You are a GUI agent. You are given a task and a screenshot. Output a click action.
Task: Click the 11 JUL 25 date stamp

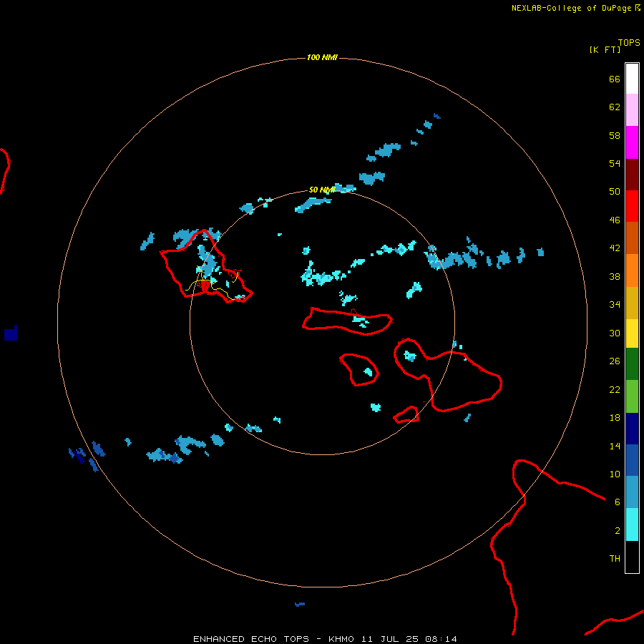pyautogui.click(x=390, y=639)
